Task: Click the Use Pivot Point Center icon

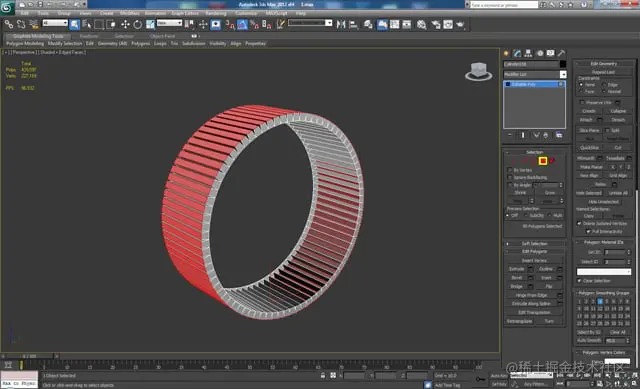Action: (x=189, y=24)
